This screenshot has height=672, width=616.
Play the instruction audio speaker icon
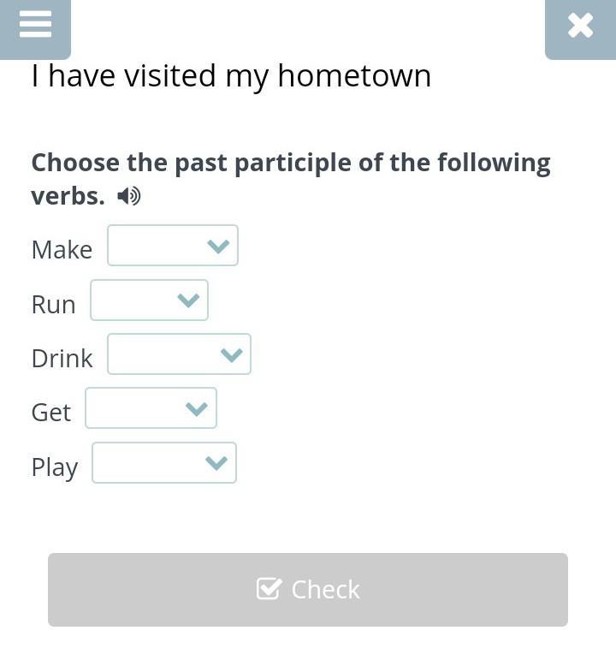pos(129,196)
